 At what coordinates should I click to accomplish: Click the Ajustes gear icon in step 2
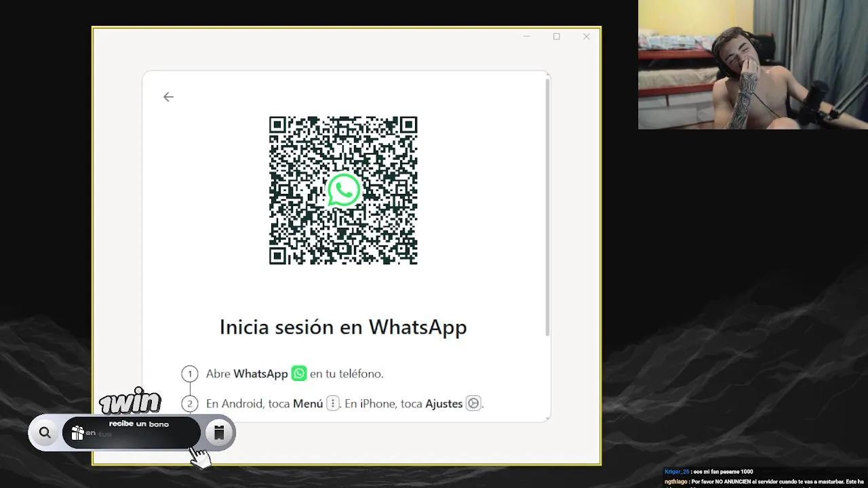tap(473, 403)
